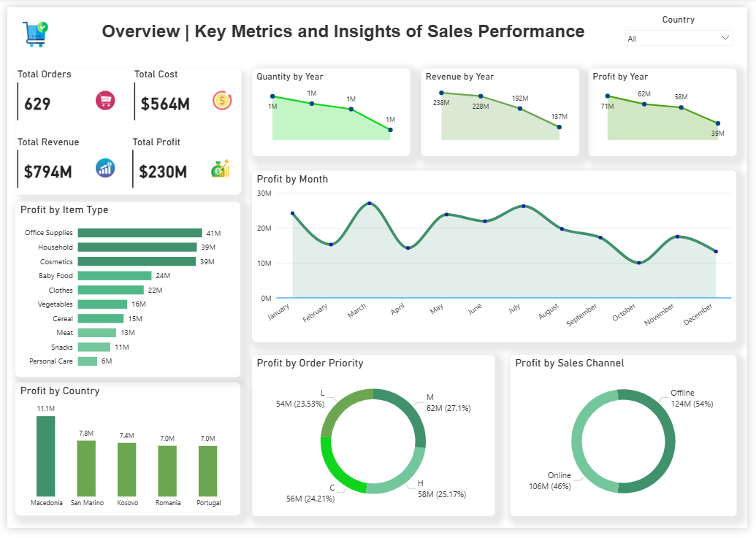The width and height of the screenshot is (756, 538).
Task: Click the Total Profit money bag icon
Action: (x=221, y=169)
